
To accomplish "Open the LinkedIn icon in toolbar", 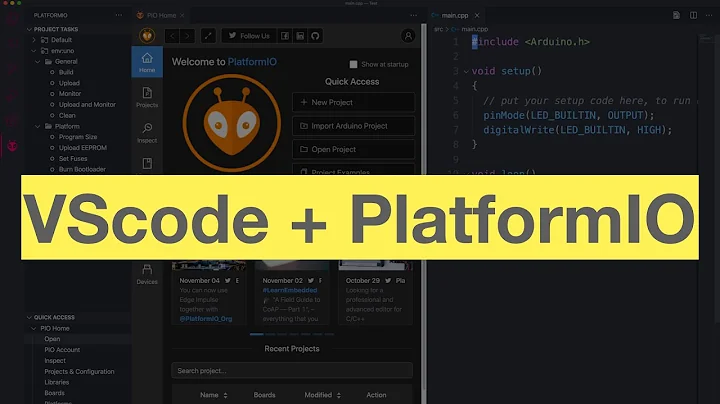I will click(x=300, y=36).
